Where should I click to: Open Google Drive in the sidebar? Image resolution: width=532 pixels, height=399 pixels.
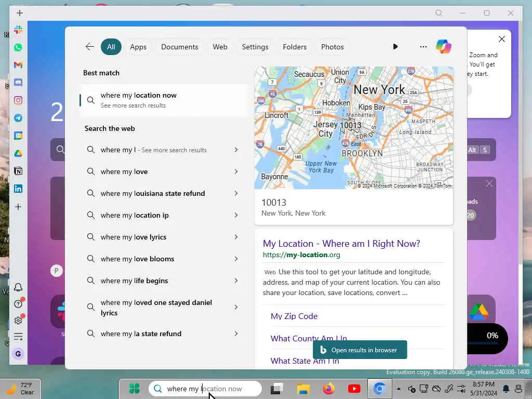pos(18,153)
